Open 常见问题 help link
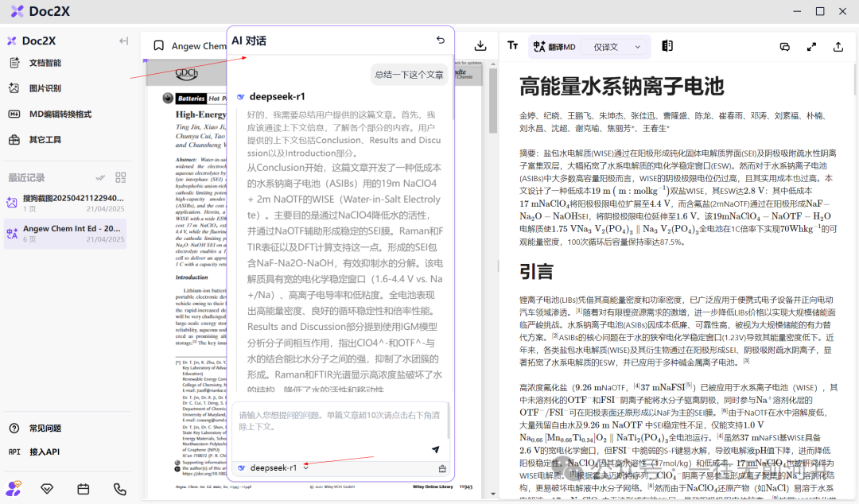Screen dimensions: 859x504 [45, 428]
